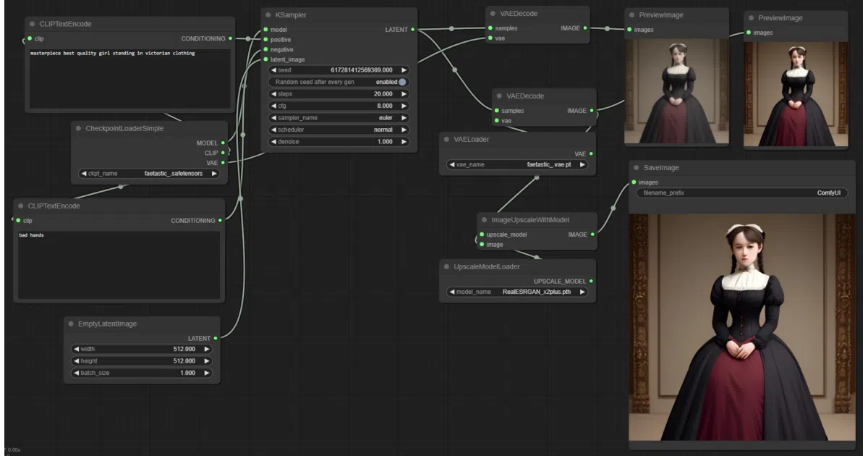
Task: Collapse the VAELoader node via its title dot
Action: point(446,139)
